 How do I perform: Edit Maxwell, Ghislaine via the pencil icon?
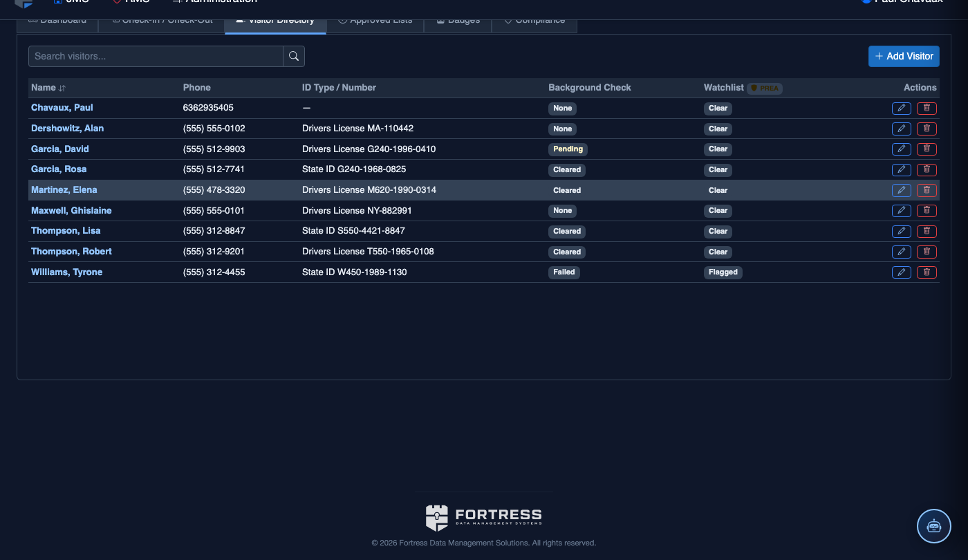click(901, 211)
